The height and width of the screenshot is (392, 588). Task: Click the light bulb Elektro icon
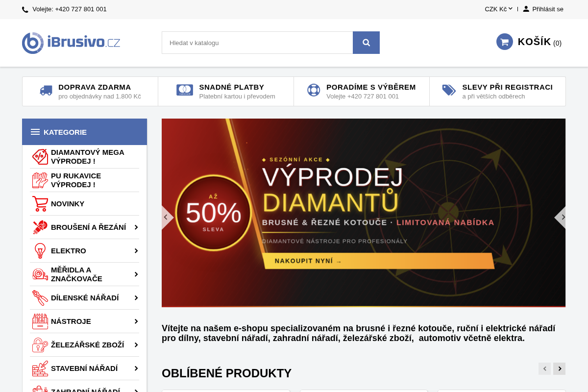[40, 251]
